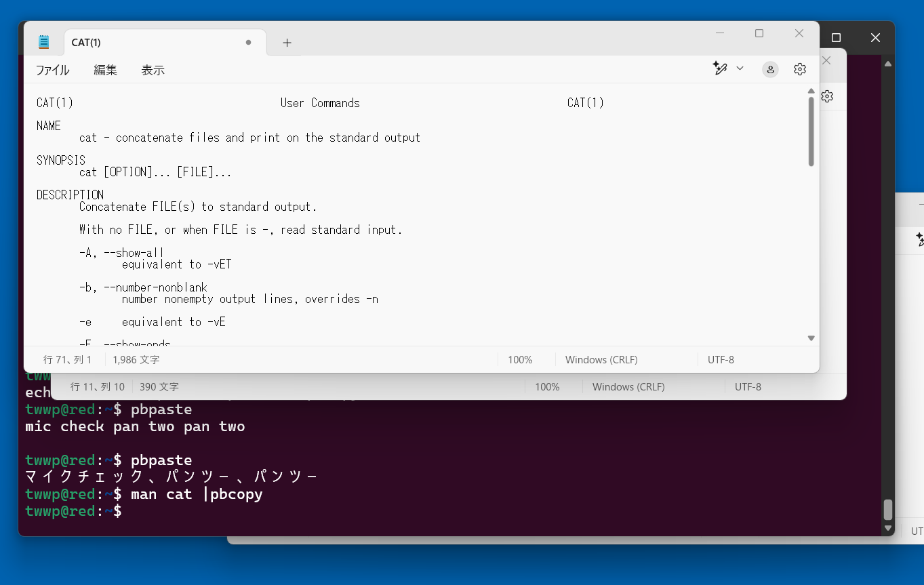Screen dimensions: 924x585
Task: Click the line starting 'With no FILE'
Action: point(241,230)
